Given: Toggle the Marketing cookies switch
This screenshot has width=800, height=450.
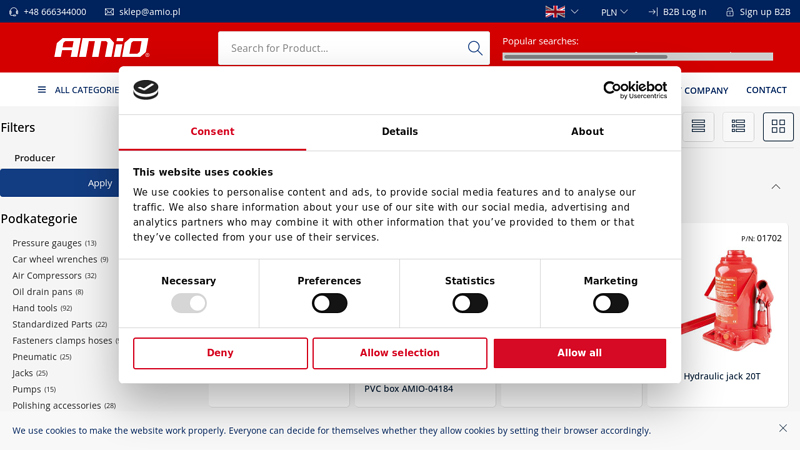Looking at the screenshot, I should (x=610, y=303).
